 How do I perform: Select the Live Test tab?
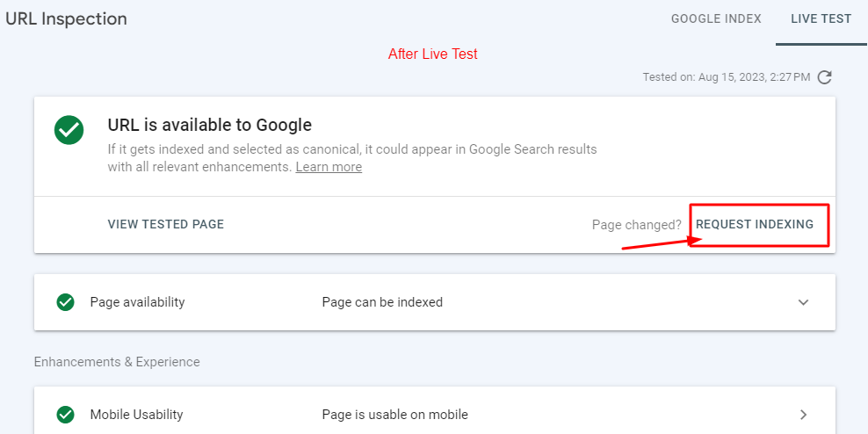821,18
